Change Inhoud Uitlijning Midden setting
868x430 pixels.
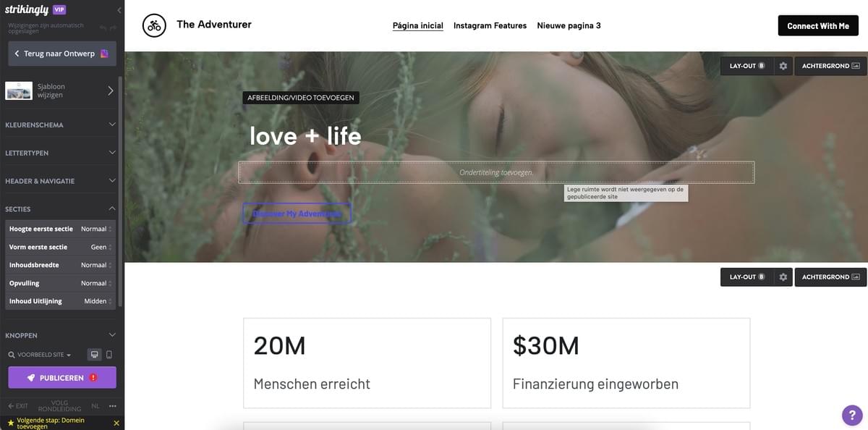tap(98, 301)
